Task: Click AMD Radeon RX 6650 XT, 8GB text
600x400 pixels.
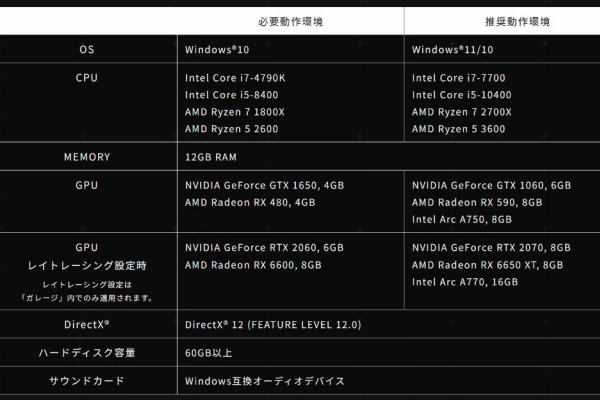Action: 487,265
